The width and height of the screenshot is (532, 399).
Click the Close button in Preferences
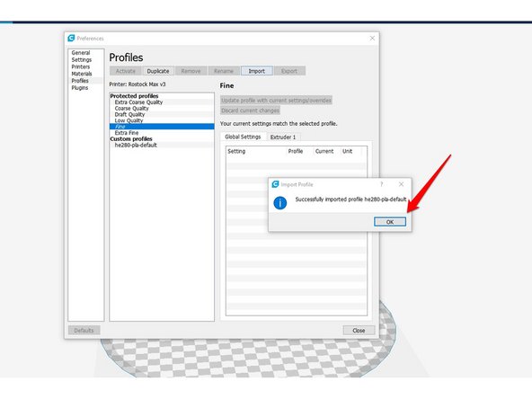359,330
